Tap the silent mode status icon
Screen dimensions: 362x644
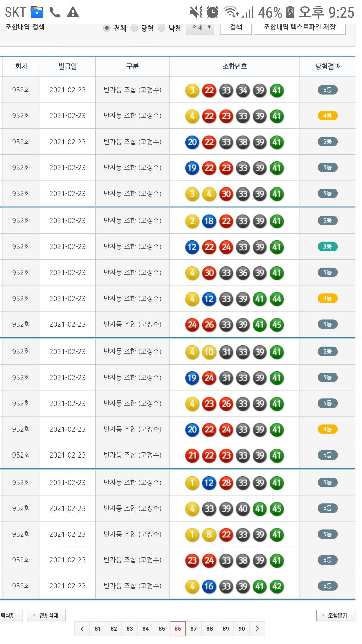(196, 12)
